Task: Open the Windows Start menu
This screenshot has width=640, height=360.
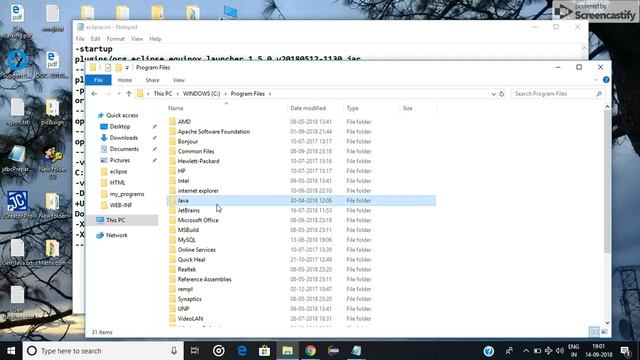Action: pyautogui.click(x=11, y=351)
